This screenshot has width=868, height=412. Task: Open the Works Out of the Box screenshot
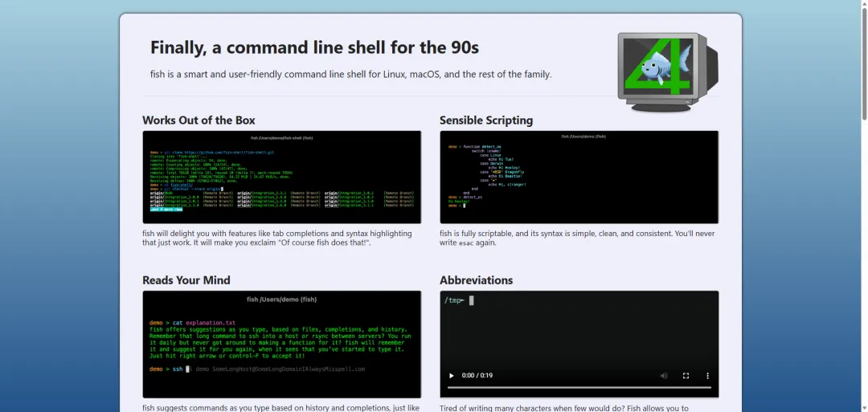pyautogui.click(x=282, y=177)
